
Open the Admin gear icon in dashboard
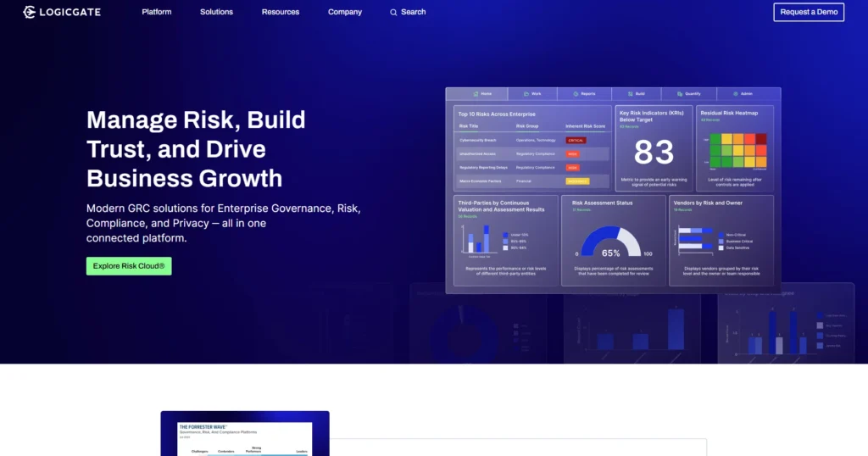pos(737,94)
